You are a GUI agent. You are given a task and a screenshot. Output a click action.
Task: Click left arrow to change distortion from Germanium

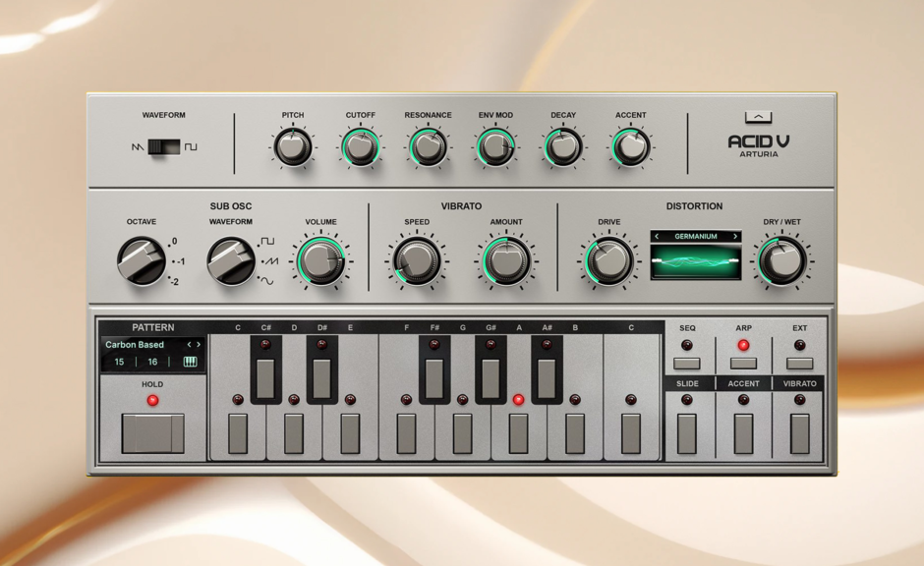657,236
